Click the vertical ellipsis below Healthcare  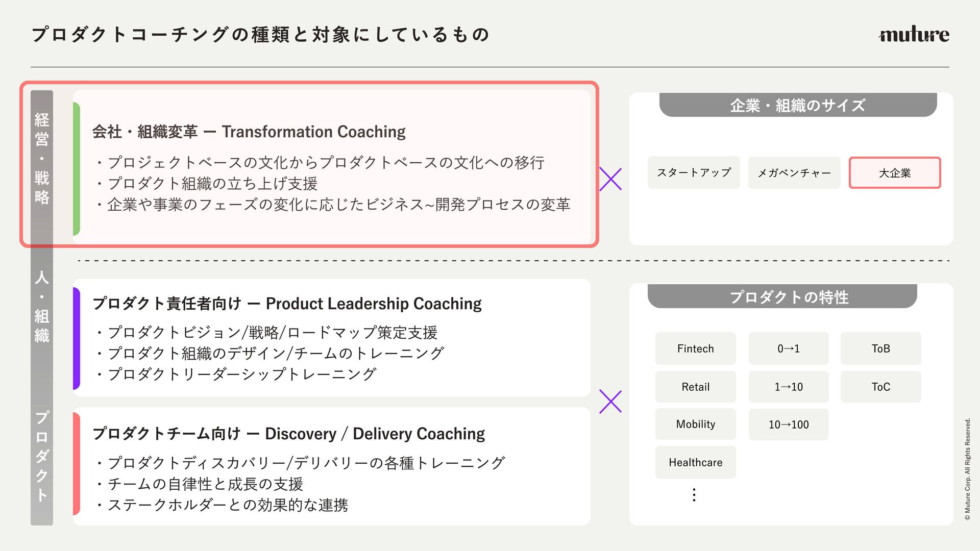coord(694,494)
